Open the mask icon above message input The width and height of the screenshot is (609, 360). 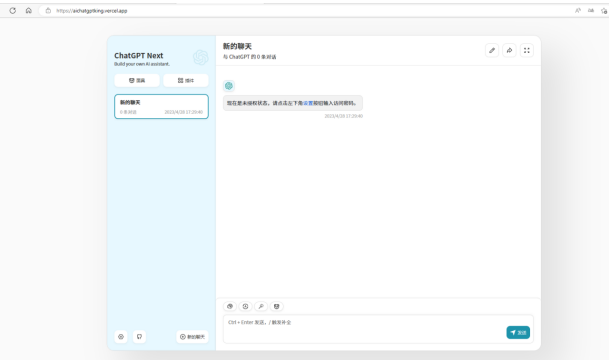point(277,306)
